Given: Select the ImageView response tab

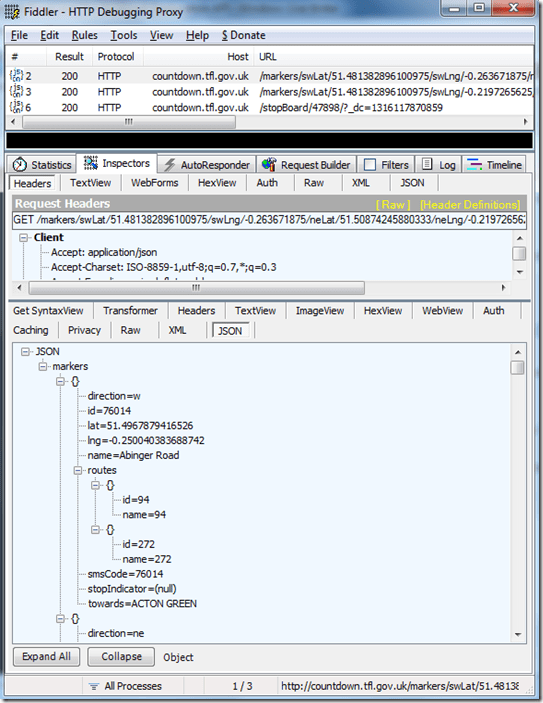Looking at the screenshot, I should pyautogui.click(x=320, y=311).
